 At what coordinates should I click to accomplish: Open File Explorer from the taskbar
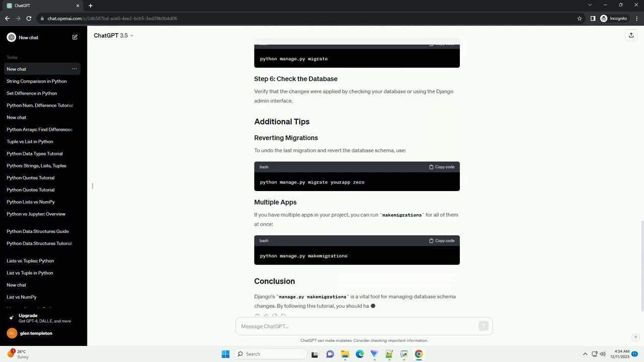tap(345, 354)
